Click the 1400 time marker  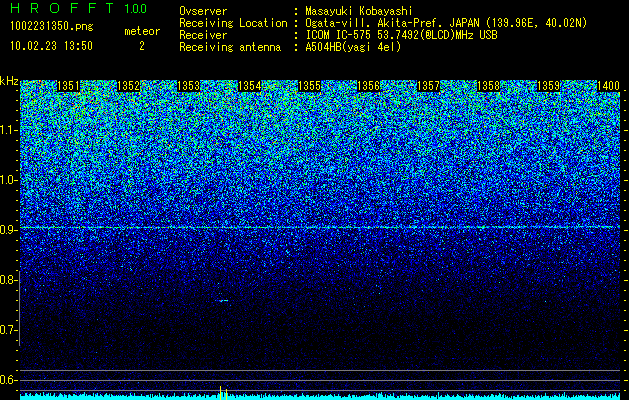(609, 86)
